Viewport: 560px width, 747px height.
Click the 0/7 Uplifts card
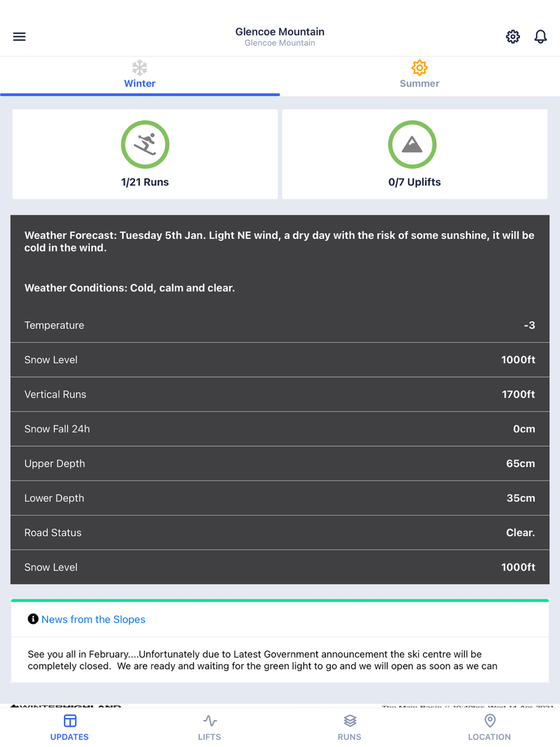[414, 154]
